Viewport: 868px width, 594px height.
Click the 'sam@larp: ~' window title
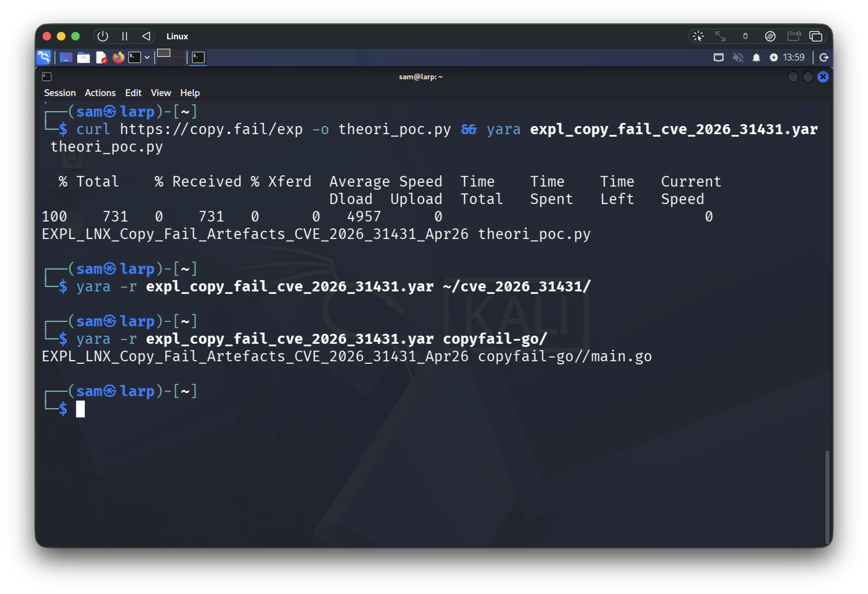(x=421, y=77)
